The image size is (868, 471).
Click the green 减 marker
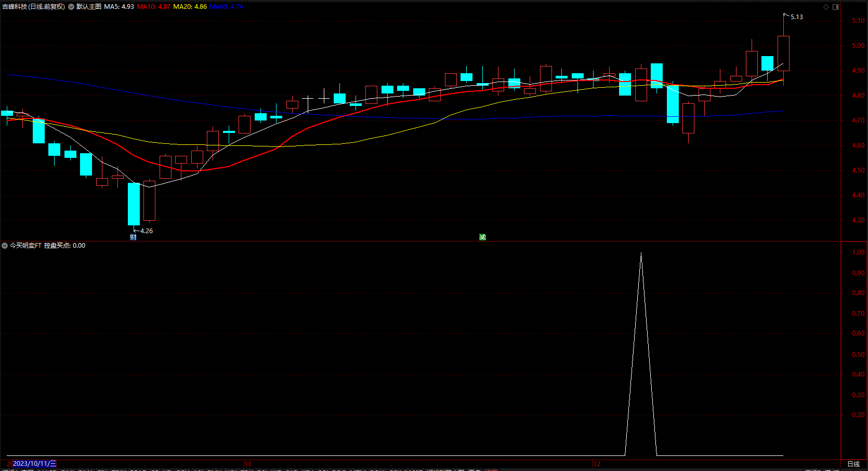[482, 237]
